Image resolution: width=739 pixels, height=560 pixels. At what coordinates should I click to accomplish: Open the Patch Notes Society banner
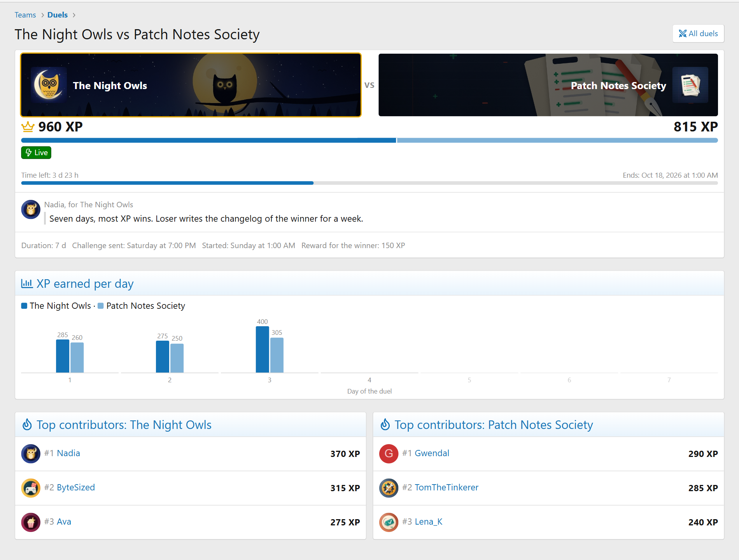pyautogui.click(x=548, y=85)
